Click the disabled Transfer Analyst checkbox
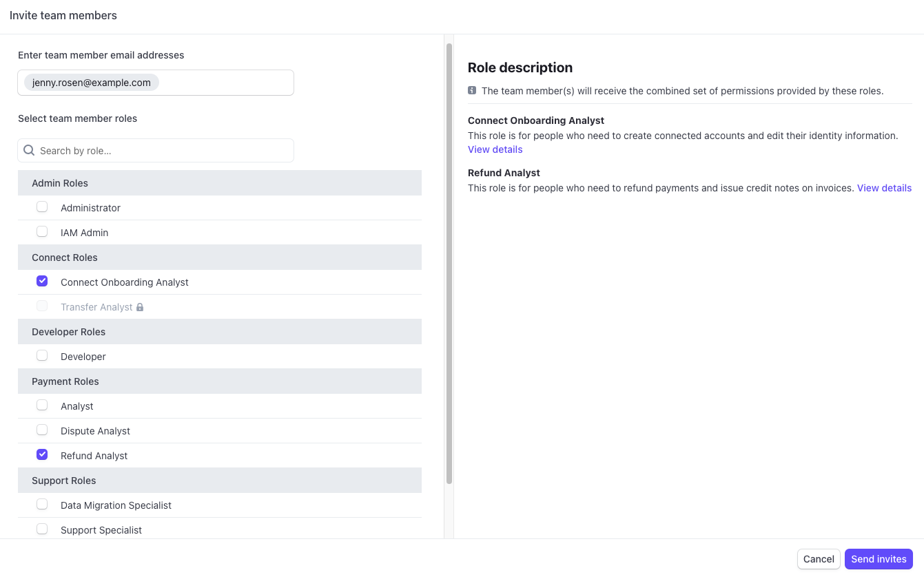 pyautogui.click(x=42, y=306)
